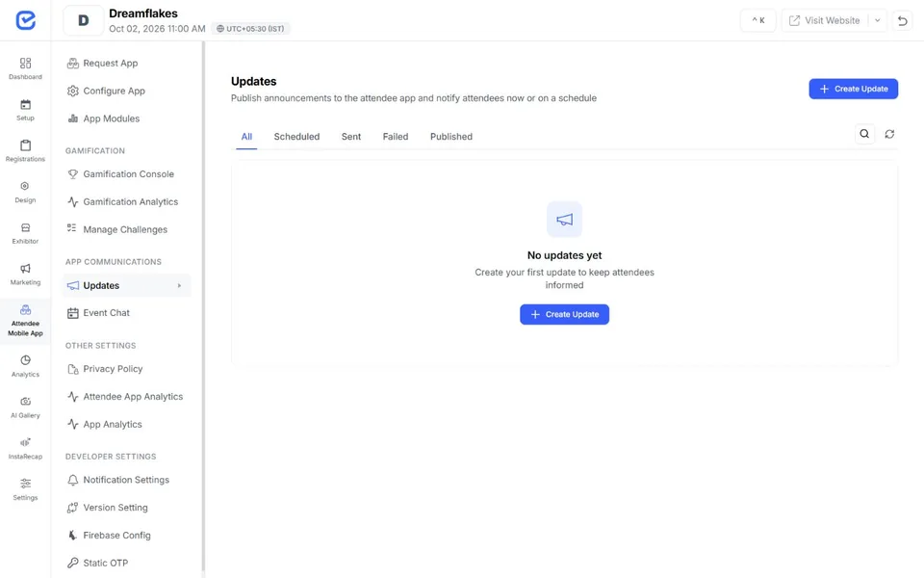Screen dimensions: 924x578
Task: Click the app logo at top left
Action: coord(25,20)
